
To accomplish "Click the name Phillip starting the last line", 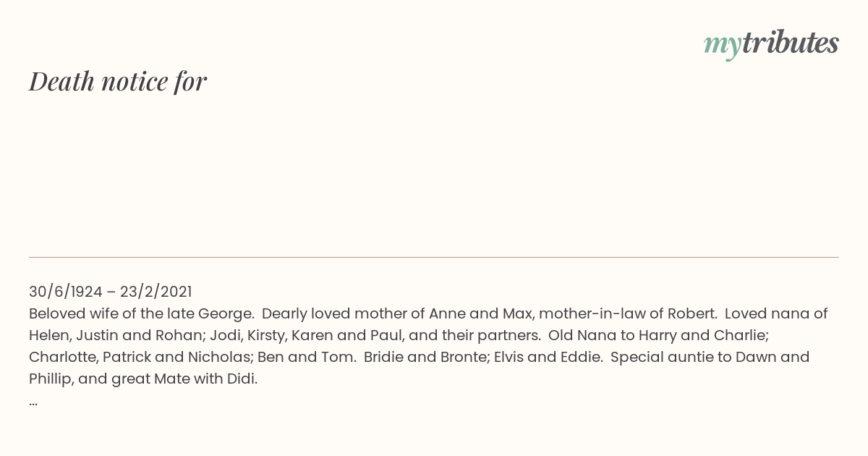I will 52,379.
